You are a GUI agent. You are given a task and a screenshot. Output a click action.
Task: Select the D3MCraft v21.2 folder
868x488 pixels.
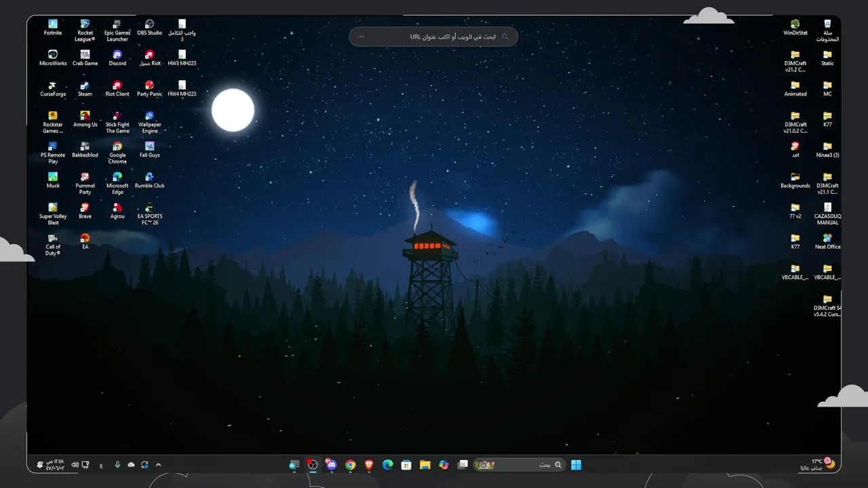(x=795, y=61)
